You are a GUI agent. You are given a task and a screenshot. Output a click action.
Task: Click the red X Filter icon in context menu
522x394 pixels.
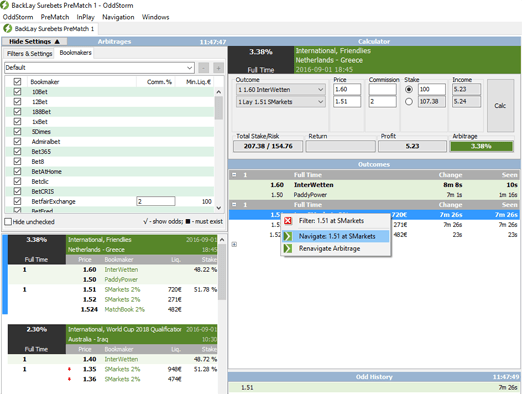point(288,221)
